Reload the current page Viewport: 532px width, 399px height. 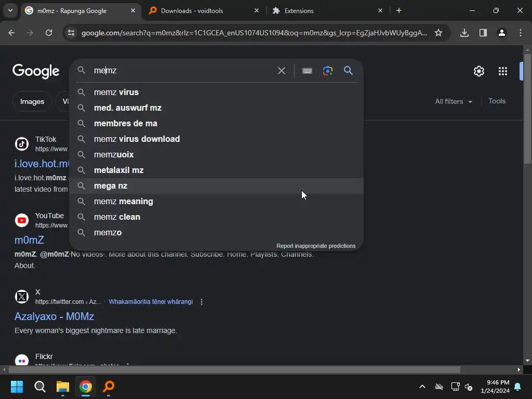click(49, 33)
